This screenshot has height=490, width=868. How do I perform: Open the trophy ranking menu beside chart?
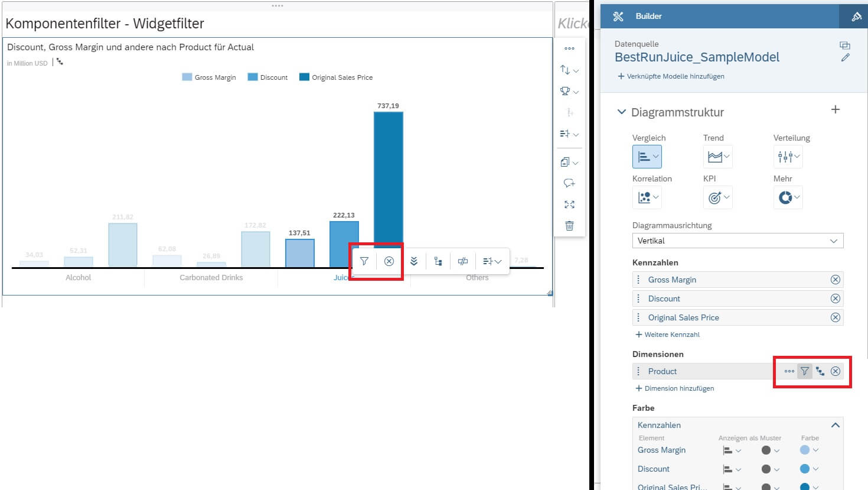point(569,92)
